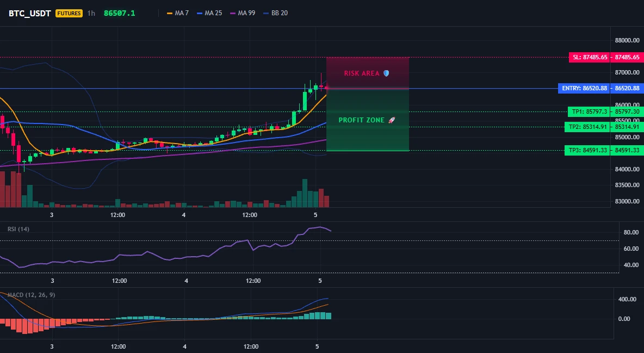Click the 60.00 RSI axis value
Screen dimensions: 644x353
point(631,249)
